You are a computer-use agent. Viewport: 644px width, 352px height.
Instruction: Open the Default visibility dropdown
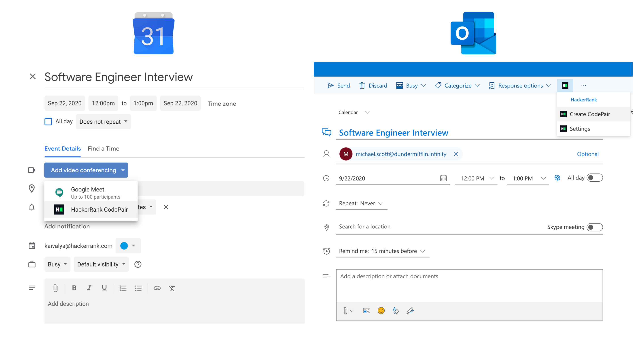click(101, 264)
